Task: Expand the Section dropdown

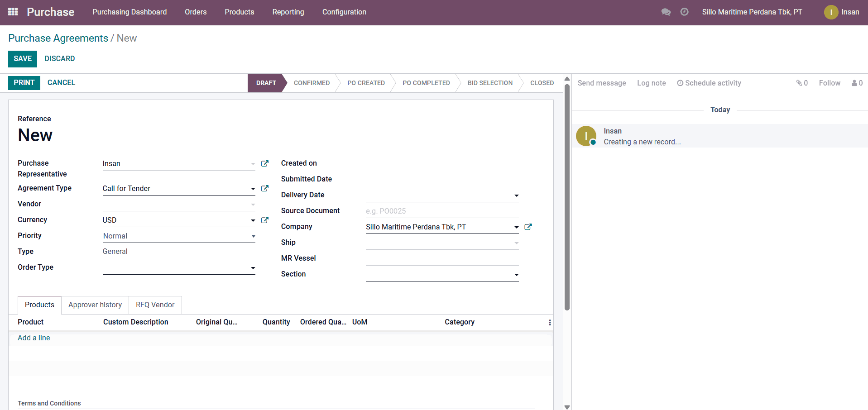Action: pyautogui.click(x=516, y=275)
